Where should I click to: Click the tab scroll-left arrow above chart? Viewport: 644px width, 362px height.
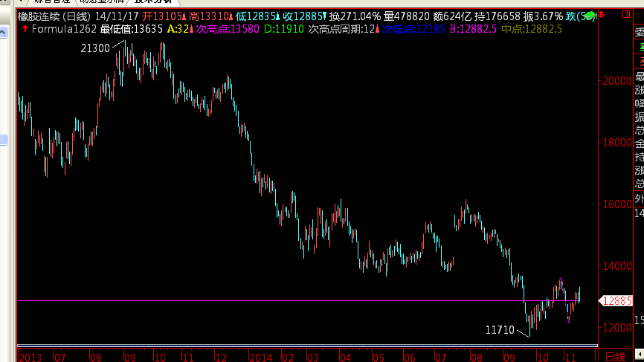coord(21,1)
